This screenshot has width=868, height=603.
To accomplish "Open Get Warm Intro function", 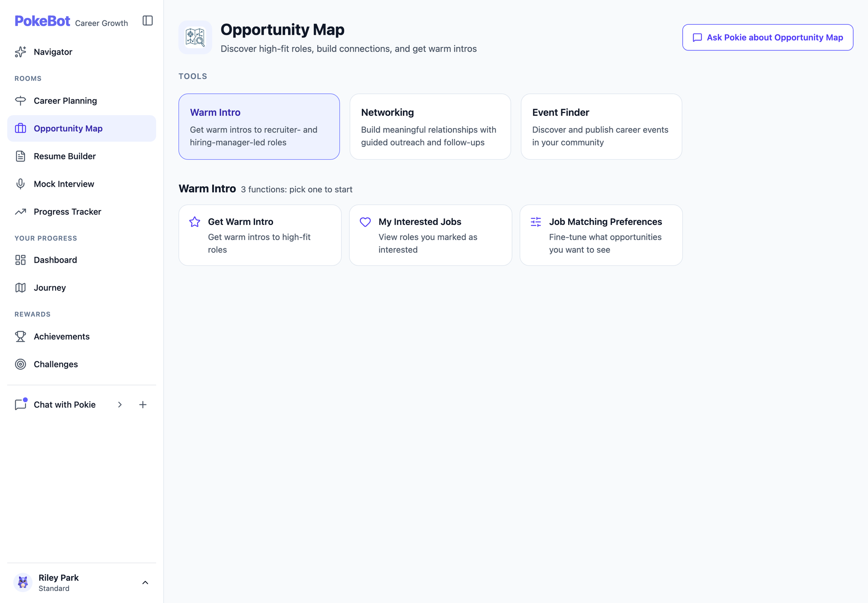I will pyautogui.click(x=260, y=235).
